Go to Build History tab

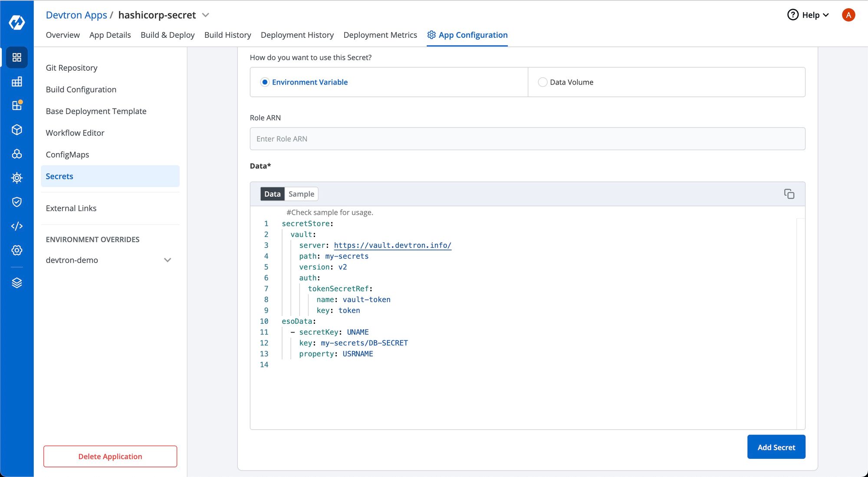(227, 35)
